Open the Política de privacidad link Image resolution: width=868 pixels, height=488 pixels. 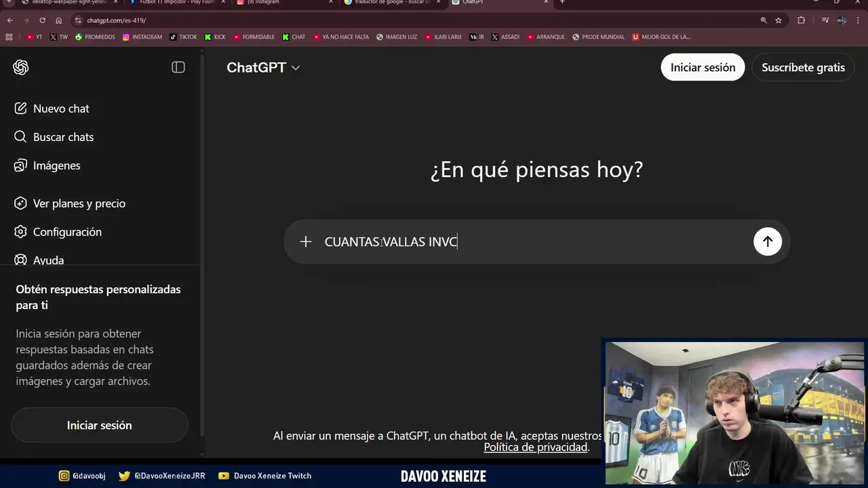535,447
